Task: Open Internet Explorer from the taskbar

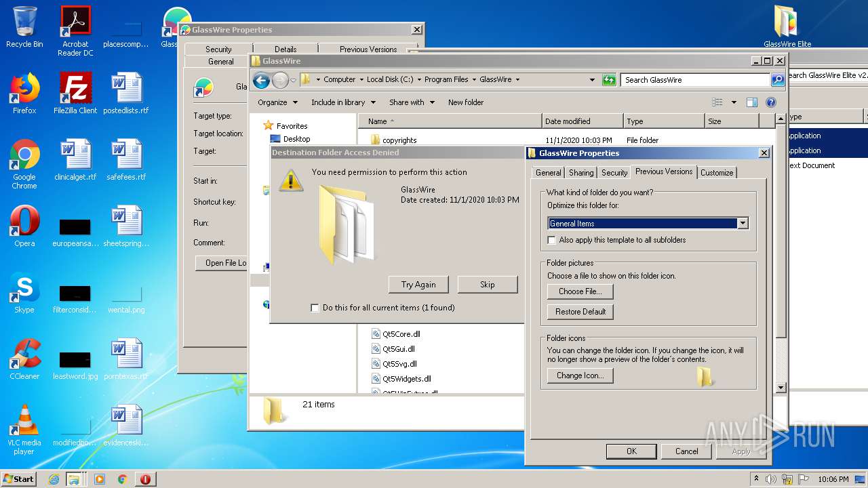Action: pyautogui.click(x=54, y=479)
